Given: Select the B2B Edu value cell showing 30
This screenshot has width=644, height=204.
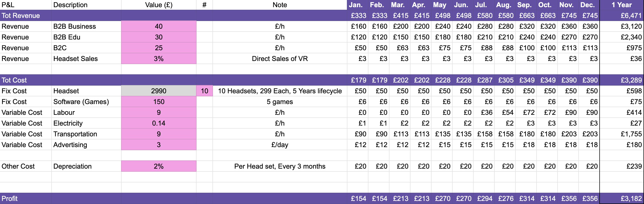Looking at the screenshot, I should coord(159,37).
